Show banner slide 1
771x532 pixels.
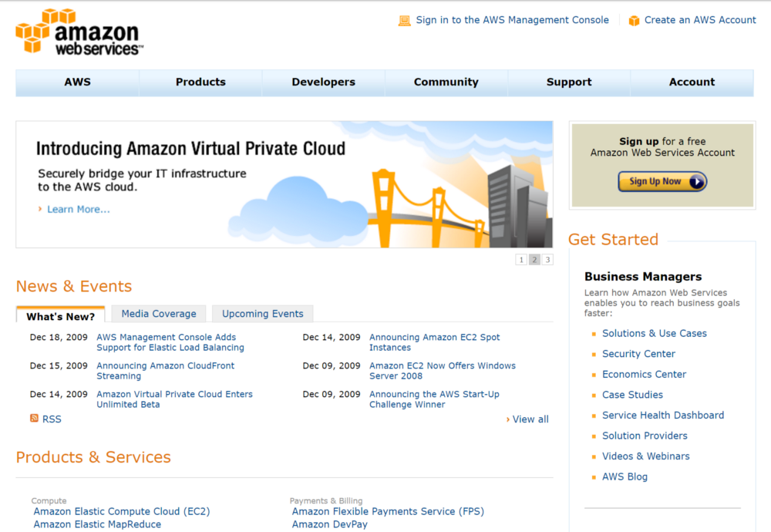pyautogui.click(x=521, y=260)
